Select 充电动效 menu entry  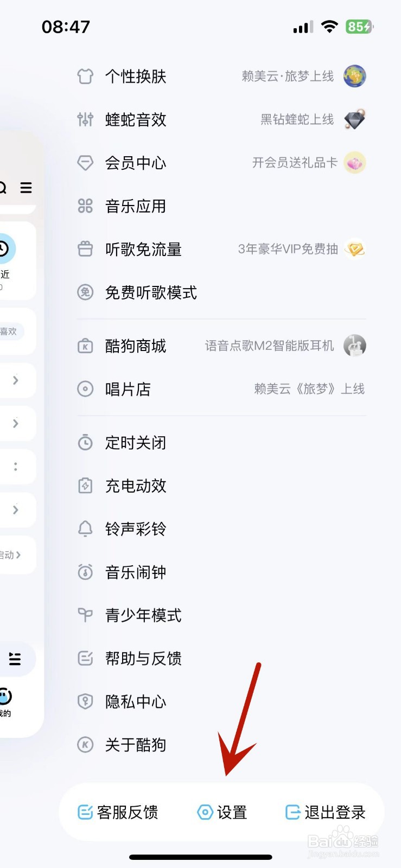point(221,486)
